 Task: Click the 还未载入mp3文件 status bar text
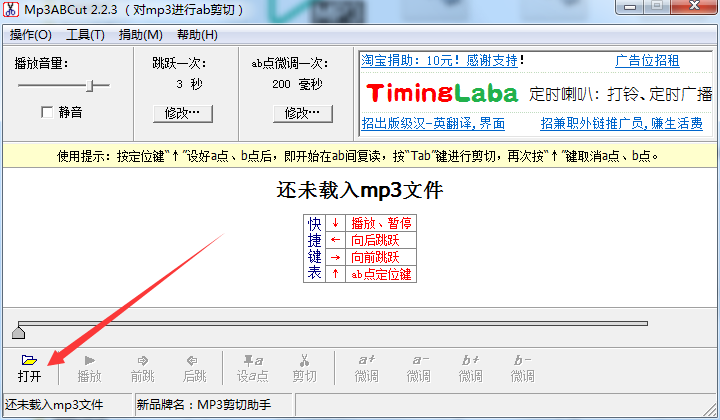[54, 405]
